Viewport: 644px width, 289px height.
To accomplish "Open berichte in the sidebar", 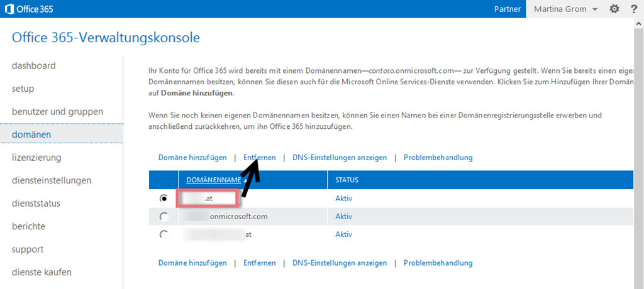I will click(x=29, y=226).
